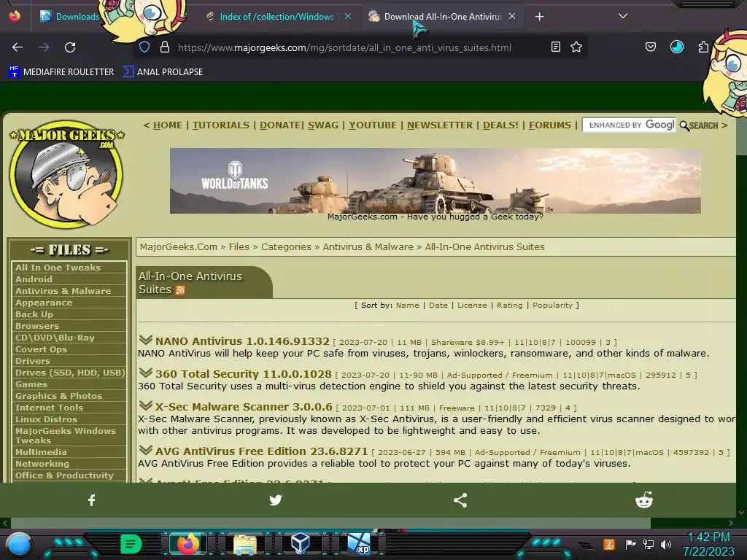Expand chevron next to 360 Total Security

pyautogui.click(x=145, y=373)
